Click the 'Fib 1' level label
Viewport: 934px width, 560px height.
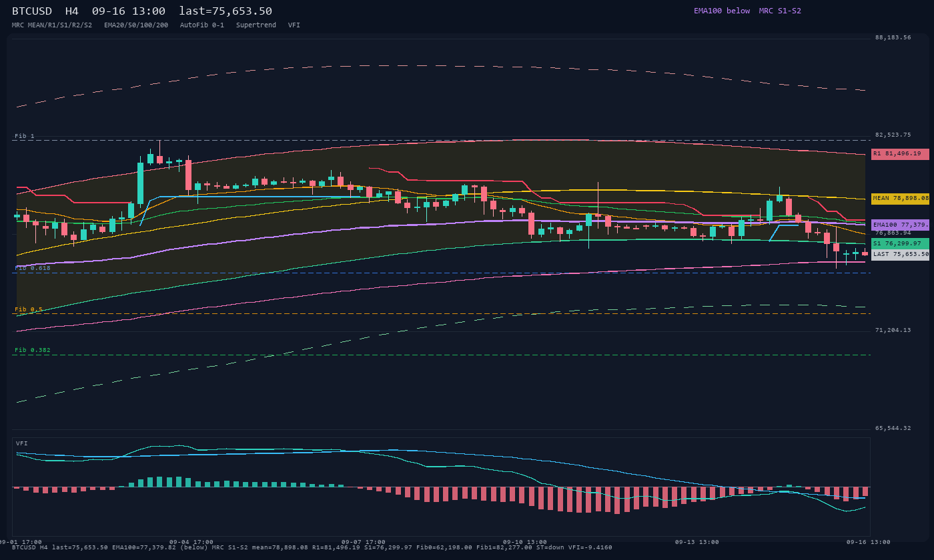coord(25,136)
